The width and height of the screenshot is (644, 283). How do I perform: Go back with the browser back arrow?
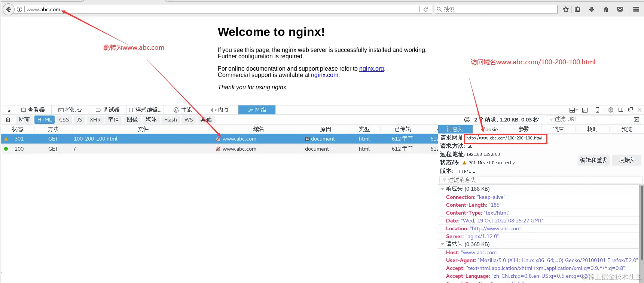9,9
